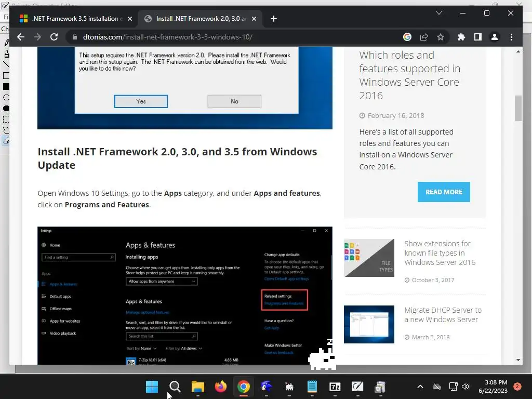Viewport: 532px width, 399px height.
Task: Click the Google icon in address bar
Action: point(407,37)
